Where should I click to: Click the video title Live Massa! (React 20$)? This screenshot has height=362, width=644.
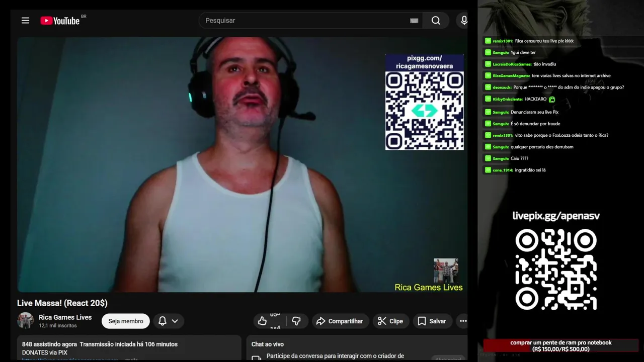(62, 303)
